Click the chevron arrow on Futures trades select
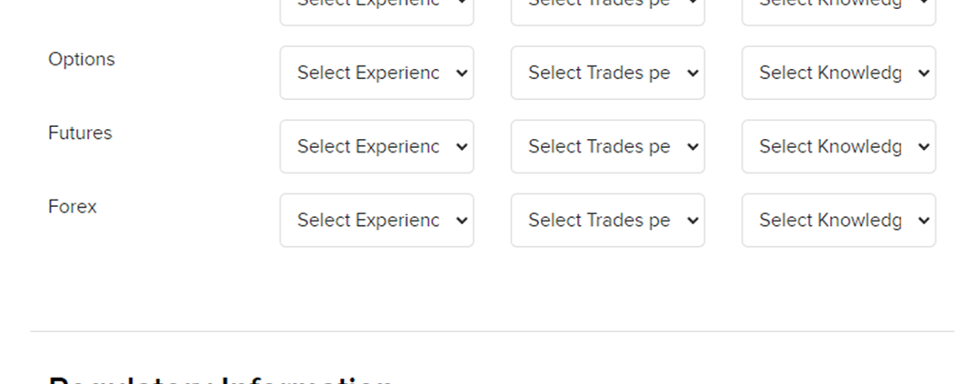The image size is (980, 384). 692,146
